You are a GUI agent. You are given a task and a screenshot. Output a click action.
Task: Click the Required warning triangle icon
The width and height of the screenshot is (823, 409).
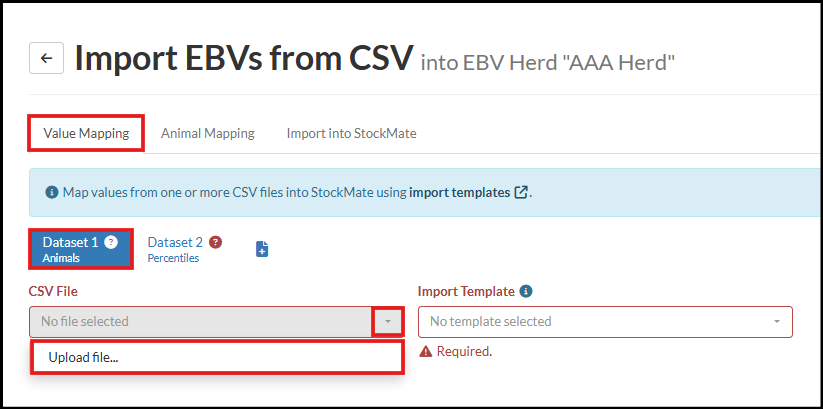tap(426, 351)
